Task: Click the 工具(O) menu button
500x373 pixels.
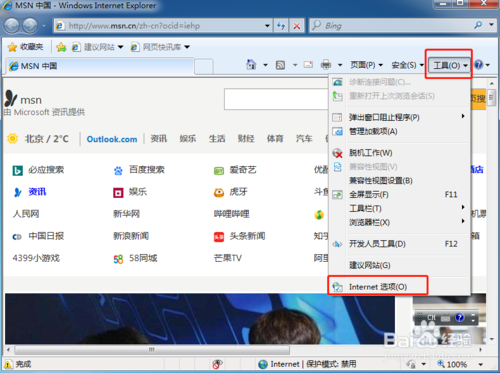Action: point(449,65)
